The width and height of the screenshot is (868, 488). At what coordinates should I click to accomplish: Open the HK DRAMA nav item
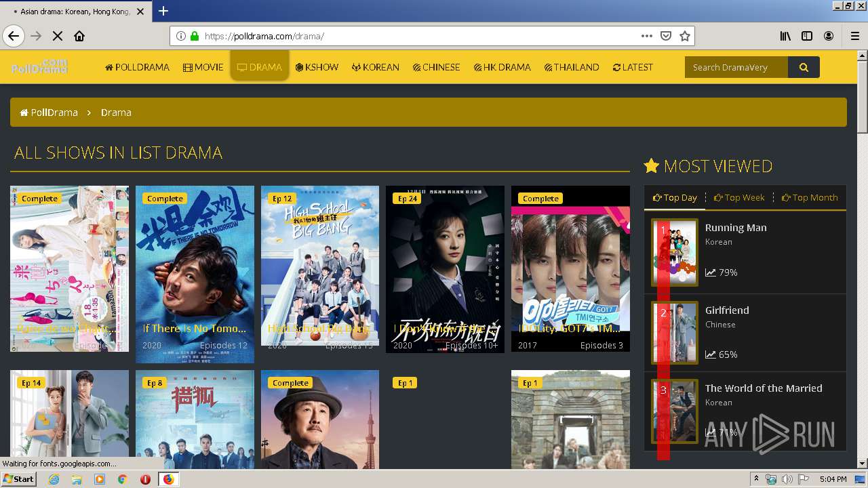(502, 67)
